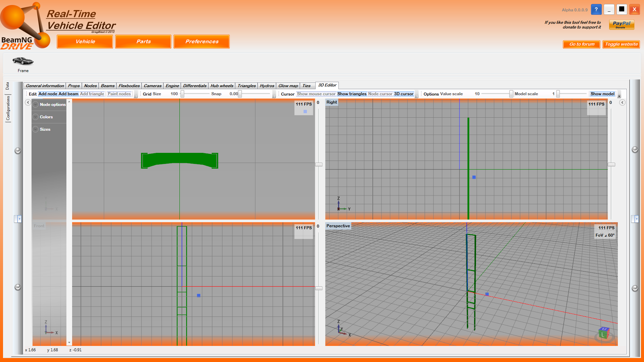The width and height of the screenshot is (644, 362).
Task: Open the vertical Configurations side tab
Action: 8,108
